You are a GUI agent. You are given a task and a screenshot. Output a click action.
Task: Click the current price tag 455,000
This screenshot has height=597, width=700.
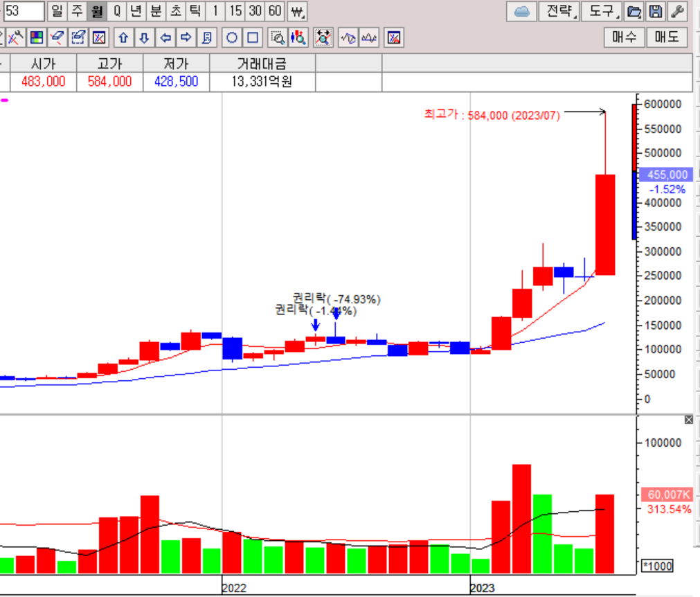(666, 175)
